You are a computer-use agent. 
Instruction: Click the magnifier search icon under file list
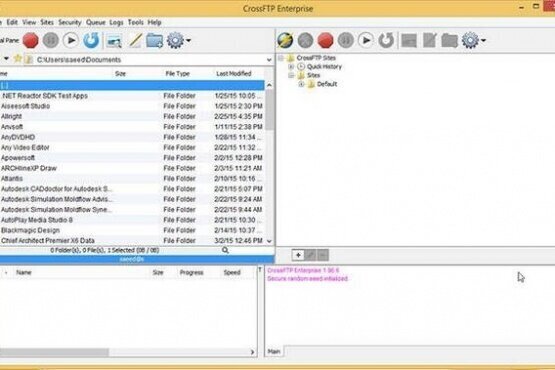[225, 250]
